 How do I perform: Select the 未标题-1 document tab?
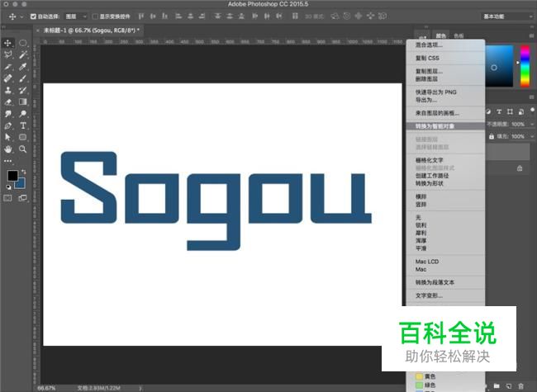[x=91, y=31]
